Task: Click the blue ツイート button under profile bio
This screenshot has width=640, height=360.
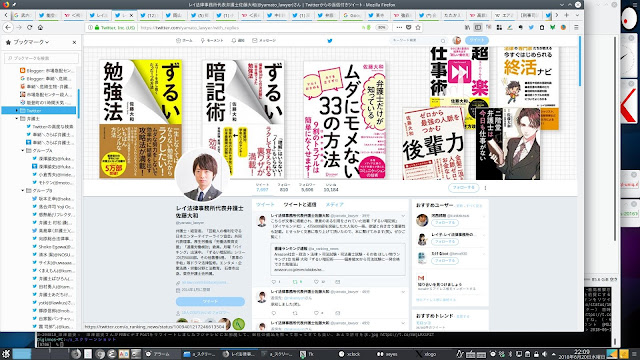Action: 210,301
